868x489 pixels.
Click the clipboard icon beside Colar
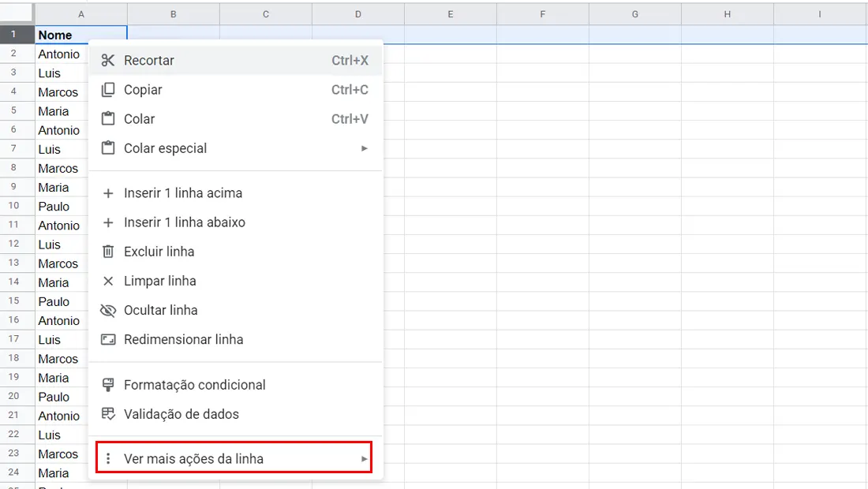click(108, 119)
